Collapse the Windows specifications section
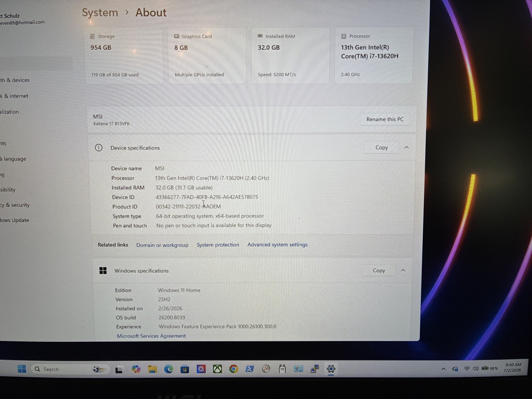Image resolution: width=532 pixels, height=399 pixels. coord(403,270)
